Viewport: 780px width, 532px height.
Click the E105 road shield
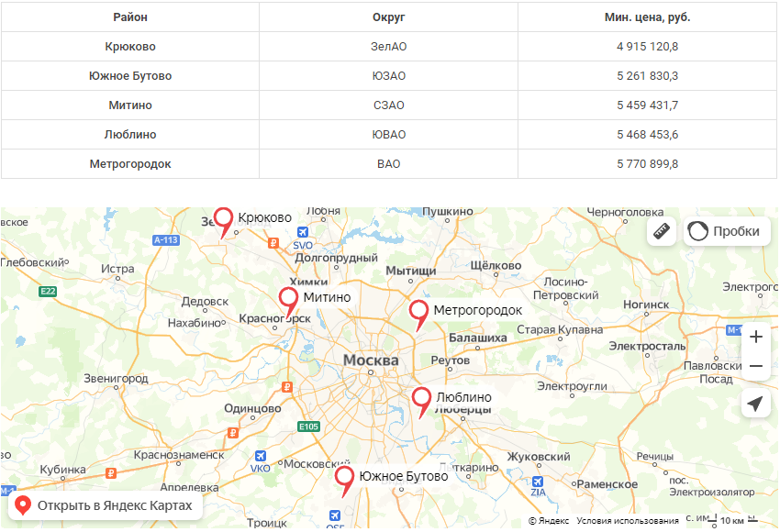click(x=308, y=427)
